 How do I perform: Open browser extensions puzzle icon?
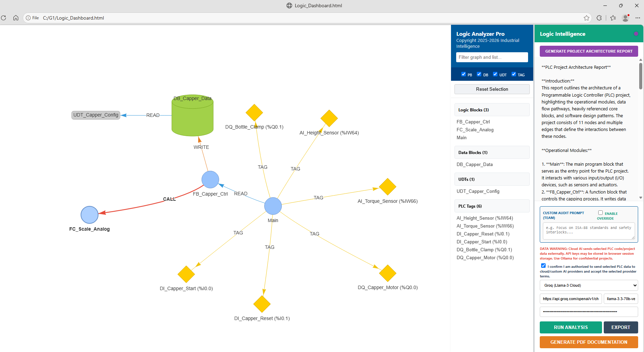click(x=599, y=18)
